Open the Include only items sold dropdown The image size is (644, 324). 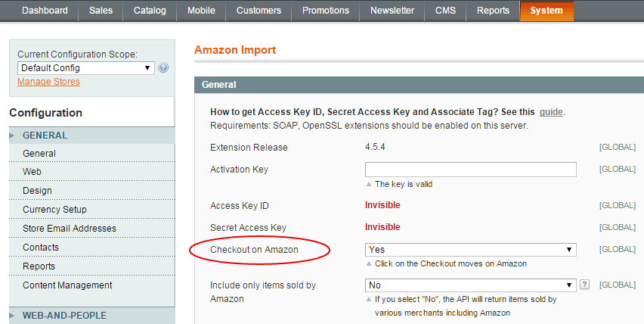pyautogui.click(x=470, y=285)
